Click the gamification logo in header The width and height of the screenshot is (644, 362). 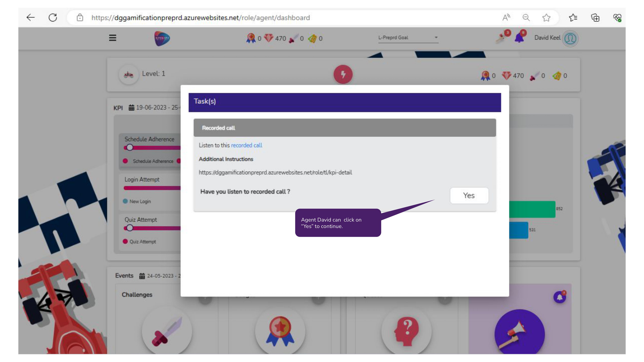pos(162,38)
